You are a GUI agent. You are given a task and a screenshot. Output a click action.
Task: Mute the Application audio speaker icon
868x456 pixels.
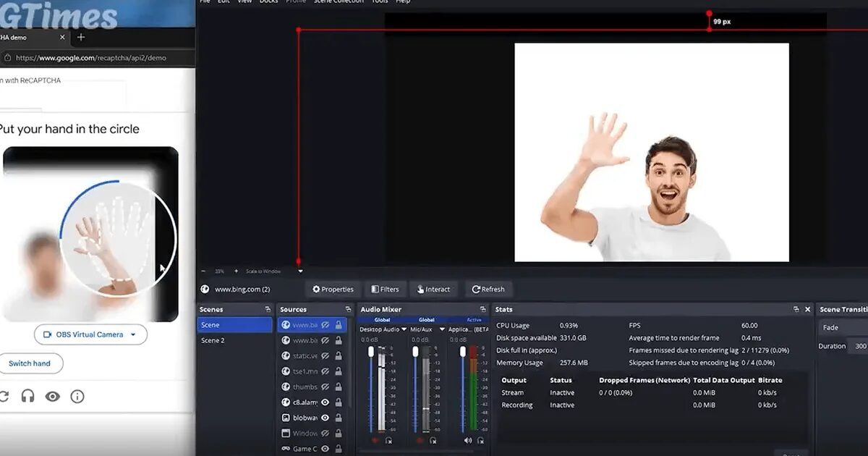tap(468, 440)
